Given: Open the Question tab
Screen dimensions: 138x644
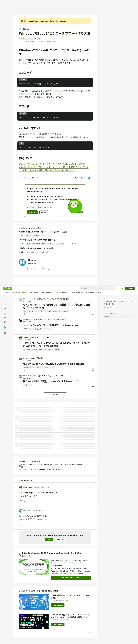Looking at the screenshot, I should click(16, 292).
